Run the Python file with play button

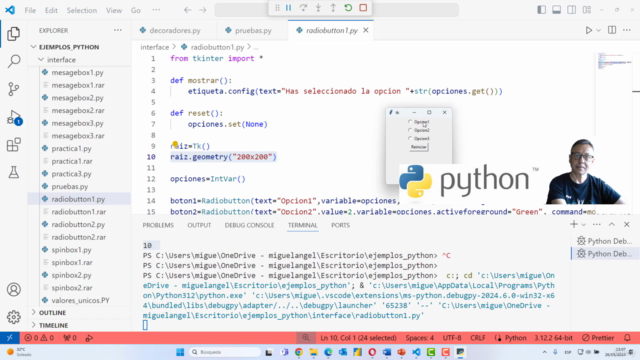(x=589, y=30)
